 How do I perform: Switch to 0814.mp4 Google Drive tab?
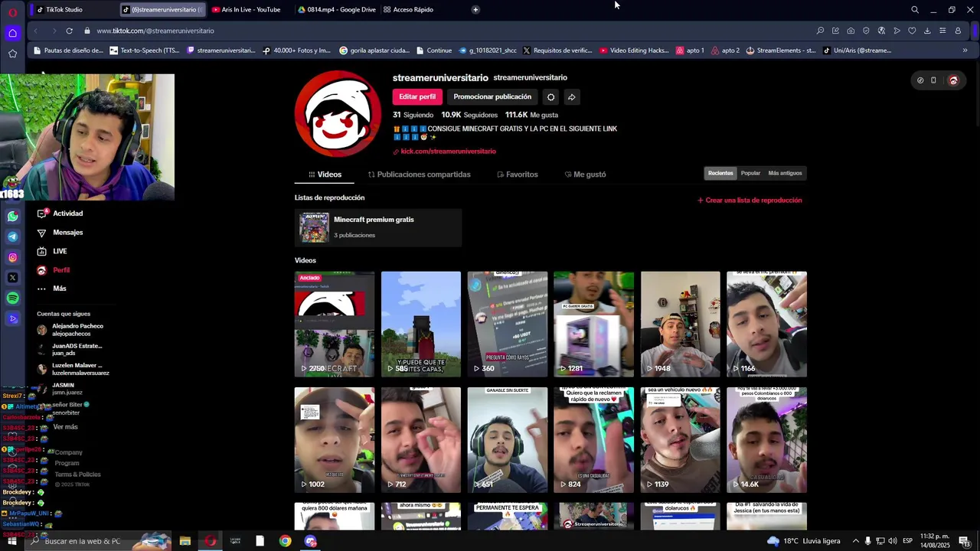[x=337, y=10]
